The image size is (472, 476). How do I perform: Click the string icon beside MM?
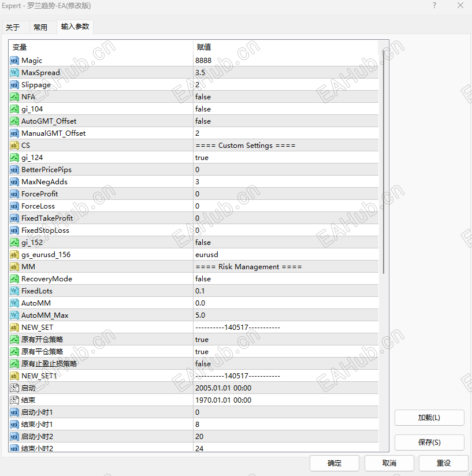[x=14, y=267]
